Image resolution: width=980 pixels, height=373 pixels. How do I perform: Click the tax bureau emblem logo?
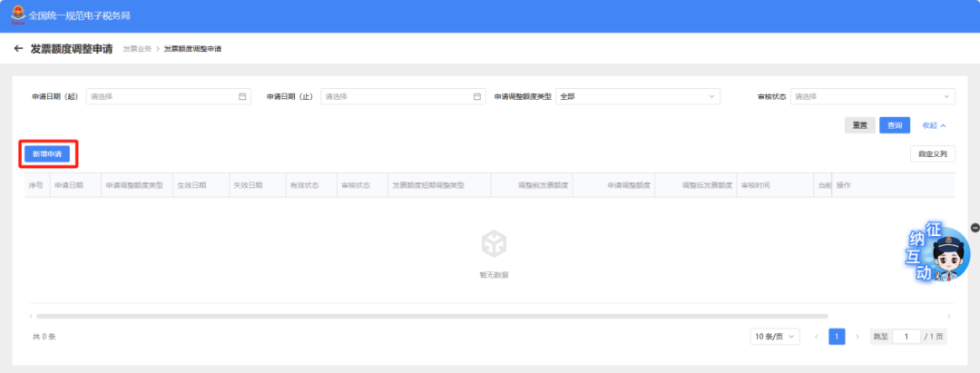click(x=18, y=15)
